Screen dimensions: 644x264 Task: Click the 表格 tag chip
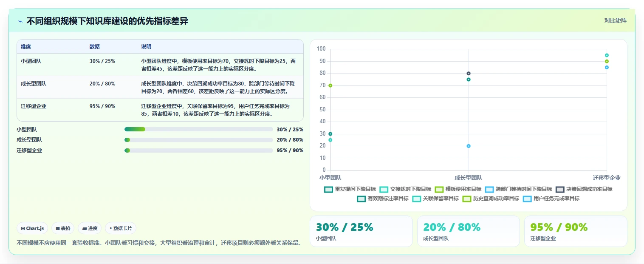point(63,228)
